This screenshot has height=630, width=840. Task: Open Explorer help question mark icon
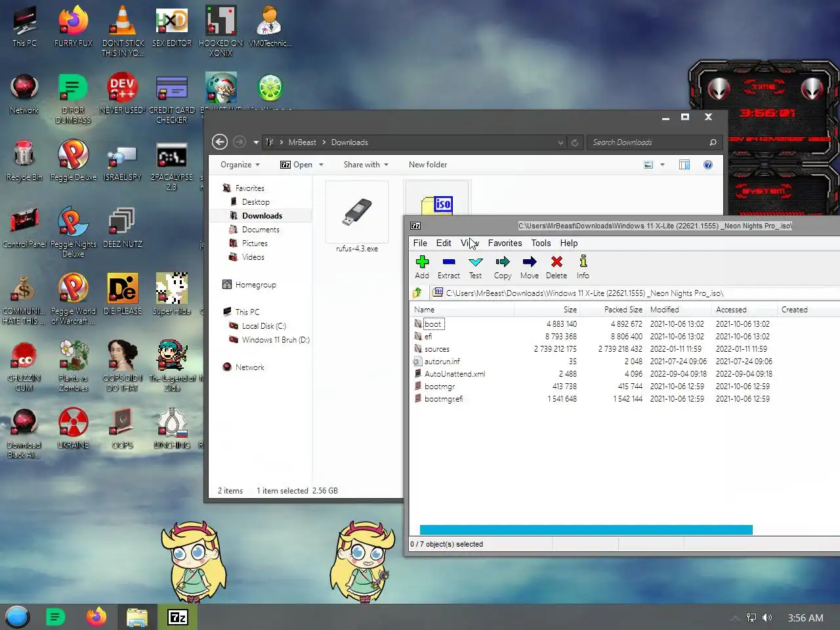click(708, 165)
